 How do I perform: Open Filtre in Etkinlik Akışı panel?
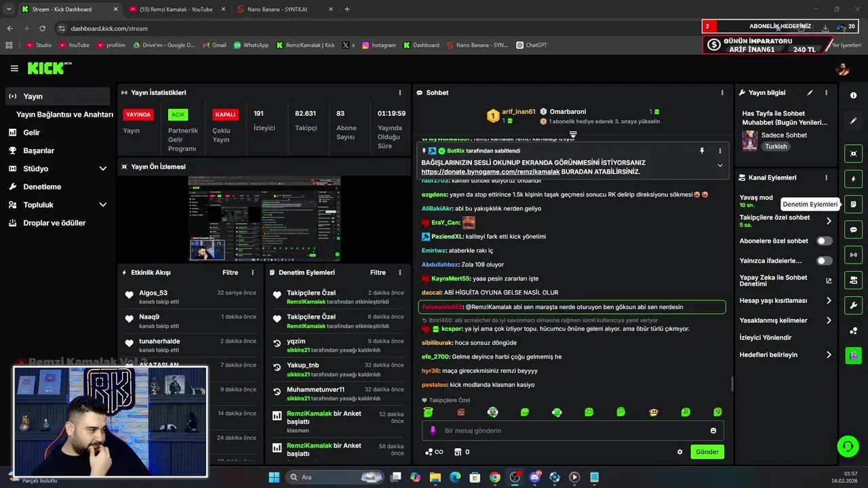click(x=230, y=272)
